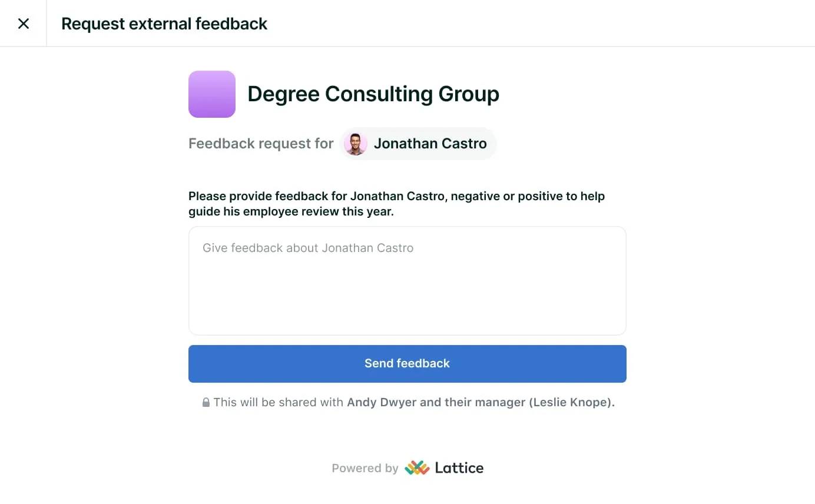Close the Request external feedback dialog

pyautogui.click(x=24, y=24)
